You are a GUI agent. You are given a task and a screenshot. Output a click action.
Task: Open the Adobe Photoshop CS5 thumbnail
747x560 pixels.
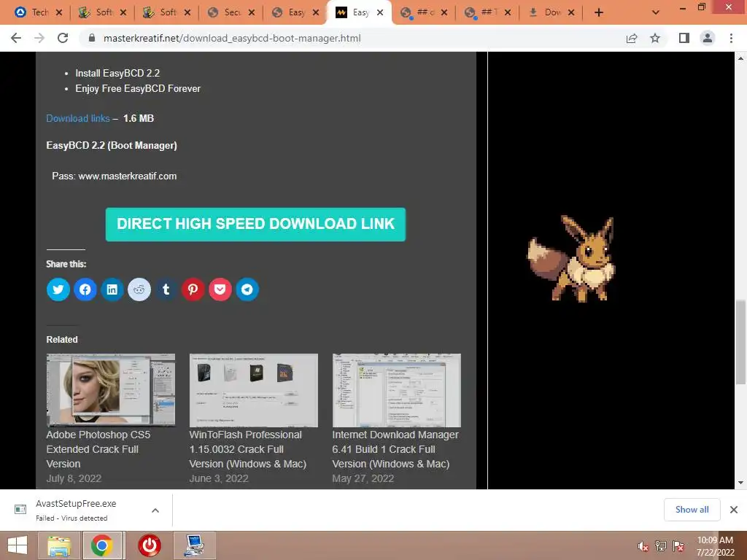[111, 390]
